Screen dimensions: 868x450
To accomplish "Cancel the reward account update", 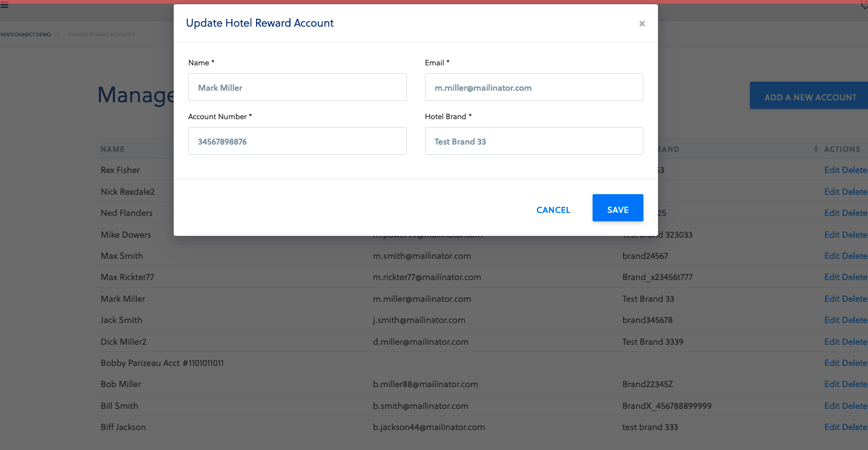I will tap(553, 210).
